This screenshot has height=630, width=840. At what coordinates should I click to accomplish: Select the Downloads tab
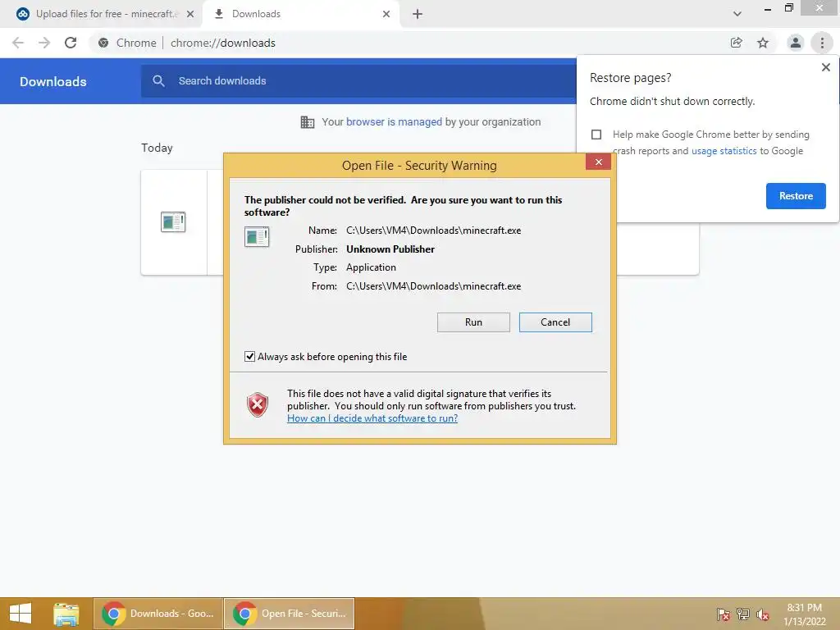[x=300, y=14]
